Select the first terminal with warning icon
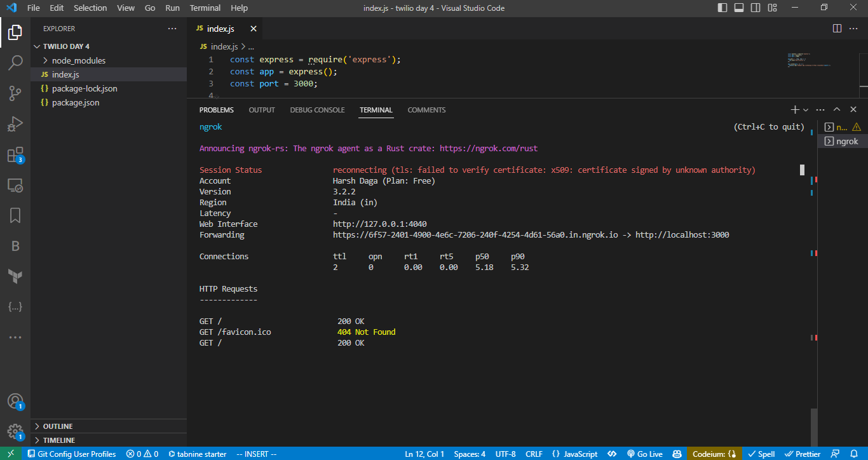 point(843,127)
